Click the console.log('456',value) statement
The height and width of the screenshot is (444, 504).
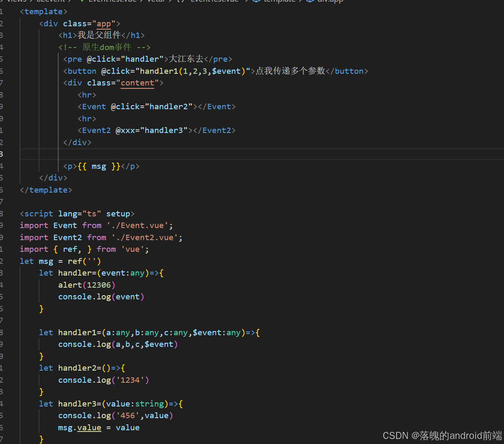[x=115, y=416]
